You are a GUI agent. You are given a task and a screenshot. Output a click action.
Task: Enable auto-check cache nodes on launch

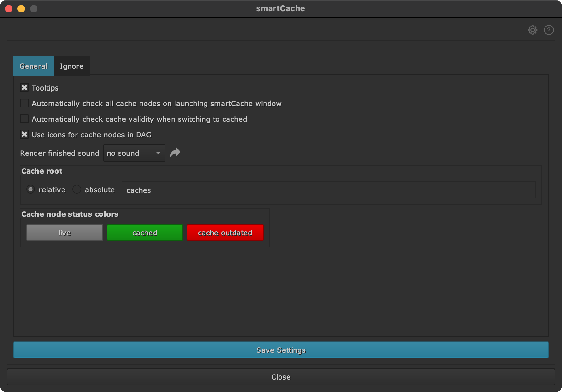24,103
